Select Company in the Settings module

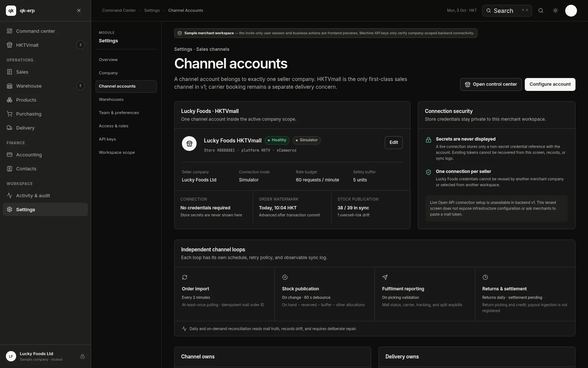click(x=126, y=73)
